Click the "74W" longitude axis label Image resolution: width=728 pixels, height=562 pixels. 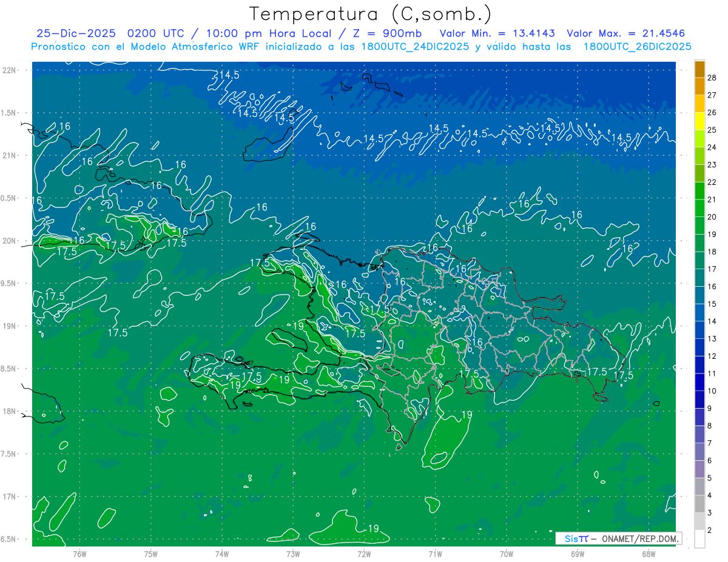[222, 554]
